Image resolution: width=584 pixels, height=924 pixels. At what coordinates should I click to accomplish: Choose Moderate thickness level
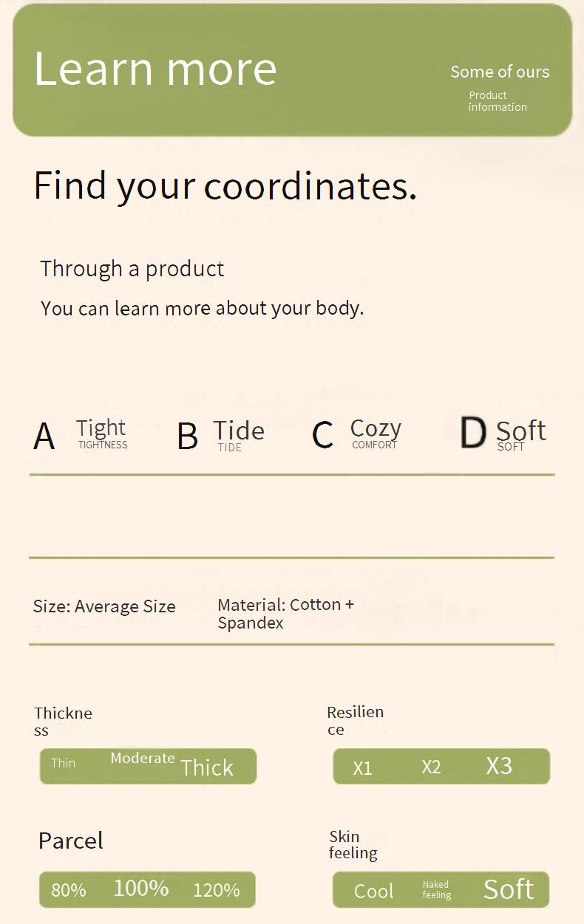tap(143, 759)
